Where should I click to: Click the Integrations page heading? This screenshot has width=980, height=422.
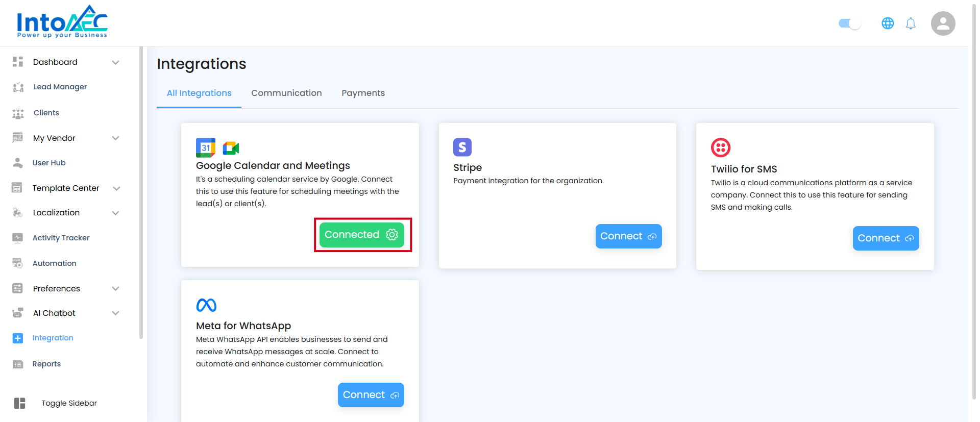click(202, 64)
